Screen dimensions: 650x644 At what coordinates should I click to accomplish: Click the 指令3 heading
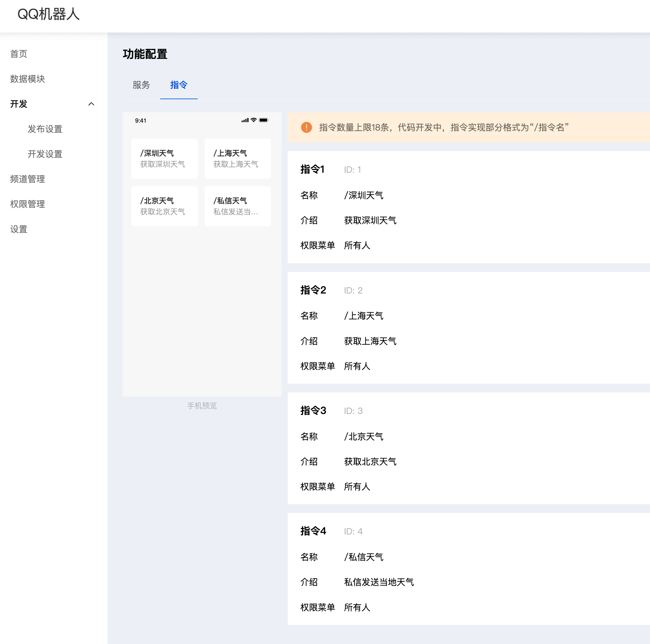point(313,411)
